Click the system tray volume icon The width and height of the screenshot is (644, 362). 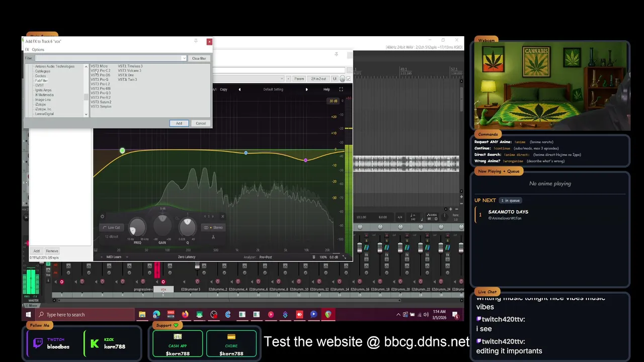426,315
